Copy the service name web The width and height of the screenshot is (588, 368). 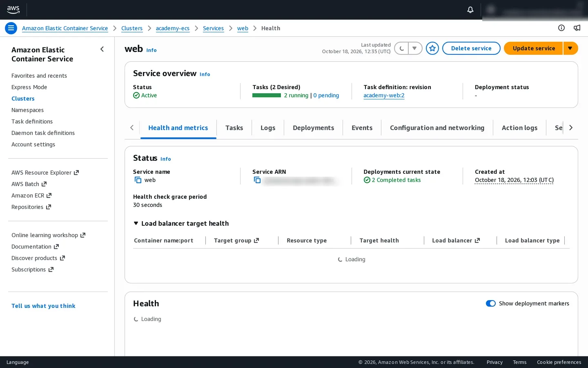[138, 180]
